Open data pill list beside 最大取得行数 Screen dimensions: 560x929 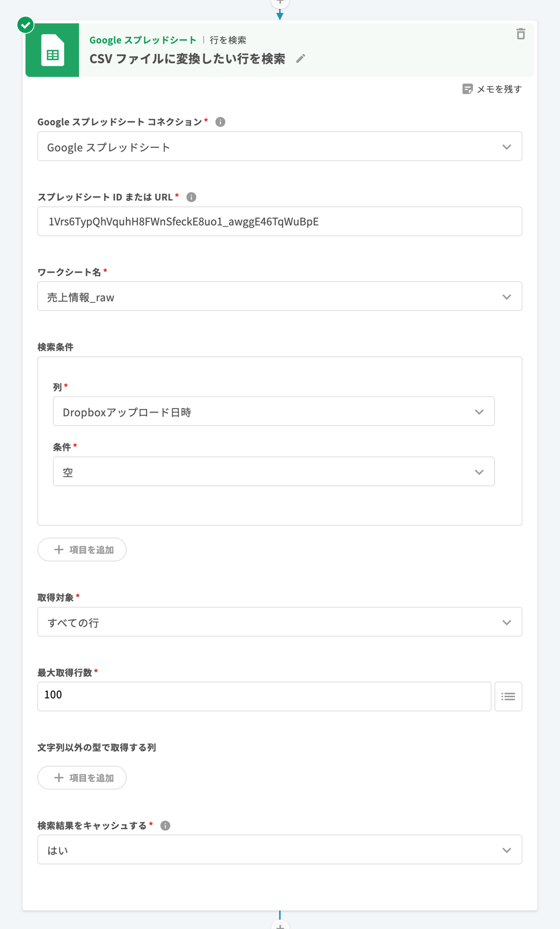click(x=508, y=696)
